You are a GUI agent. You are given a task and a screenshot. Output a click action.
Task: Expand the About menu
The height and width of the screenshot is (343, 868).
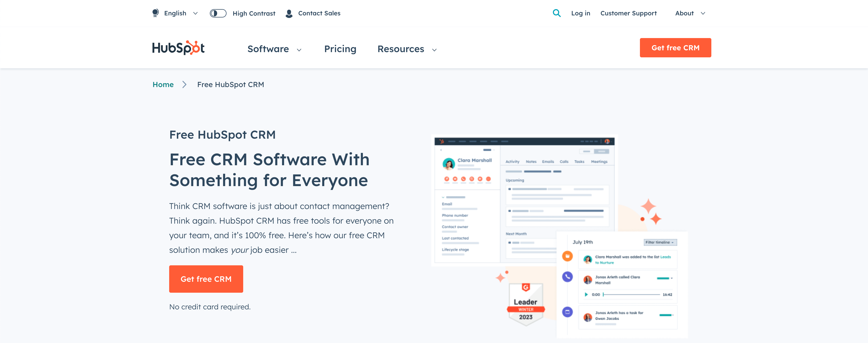(690, 13)
